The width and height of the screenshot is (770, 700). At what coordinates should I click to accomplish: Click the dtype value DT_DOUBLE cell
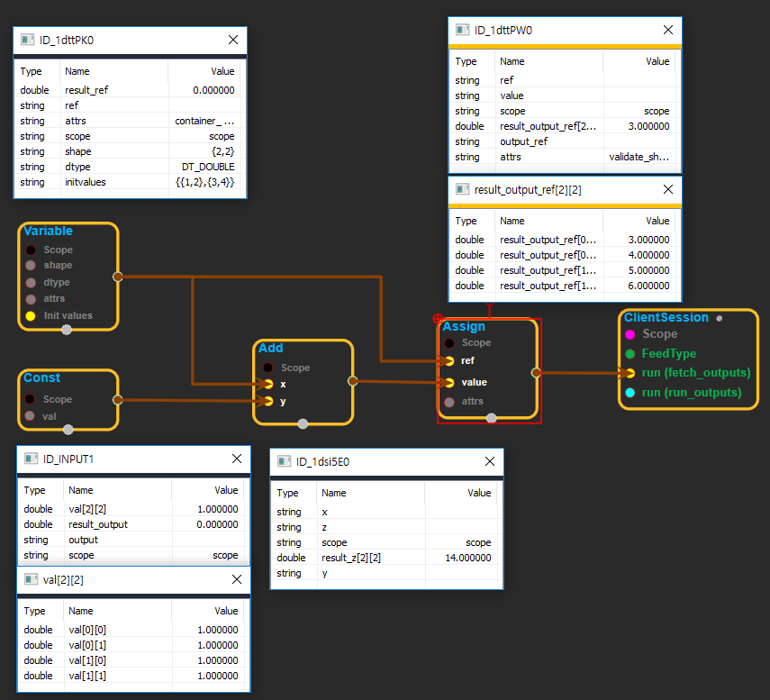coord(208,167)
